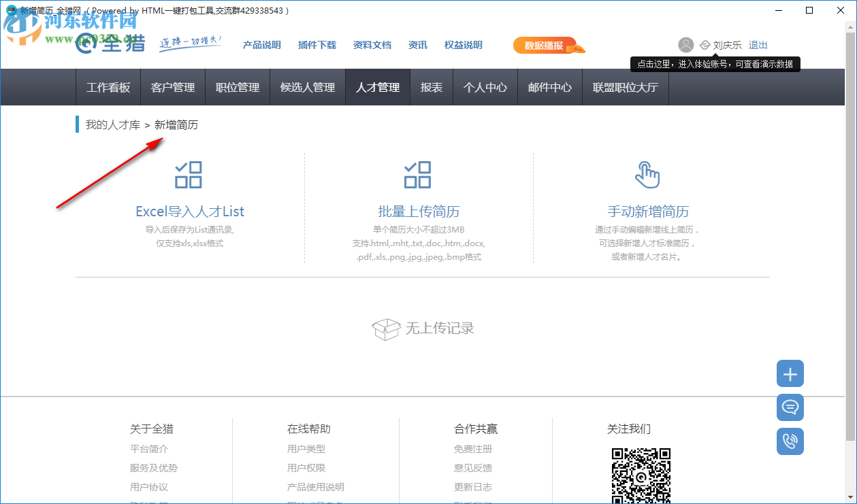Click the QR code under 关注我们
Screen dimensions: 857x504
click(640, 476)
